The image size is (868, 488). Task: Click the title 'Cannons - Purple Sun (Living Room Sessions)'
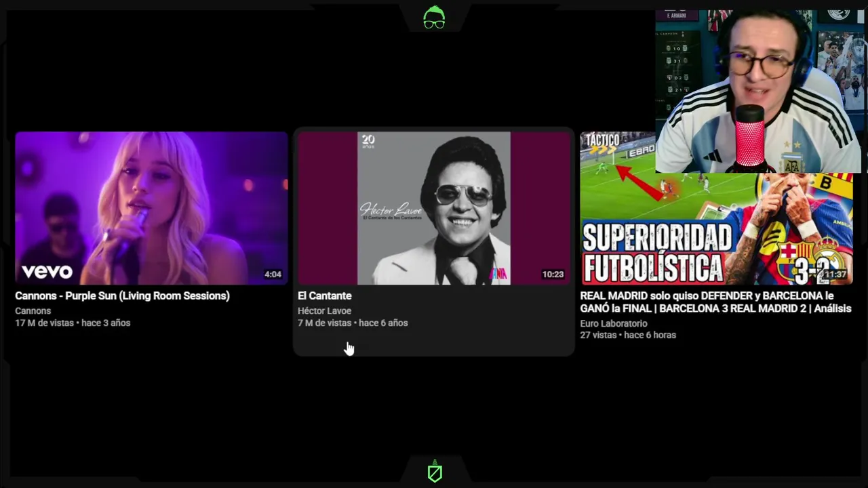pyautogui.click(x=122, y=296)
